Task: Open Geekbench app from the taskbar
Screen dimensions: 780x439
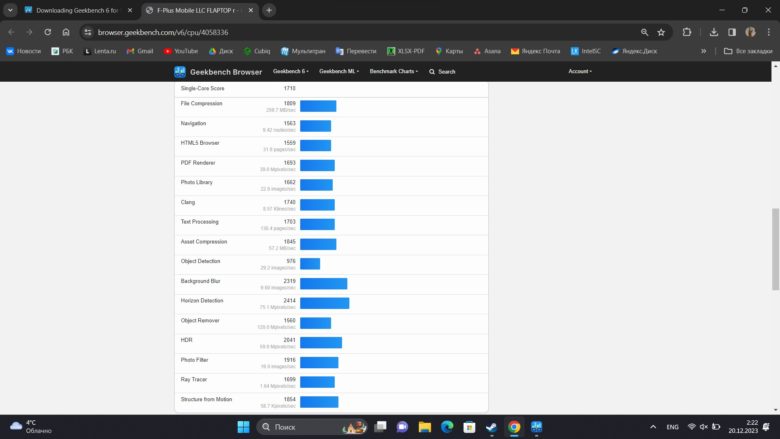Action: (x=536, y=427)
